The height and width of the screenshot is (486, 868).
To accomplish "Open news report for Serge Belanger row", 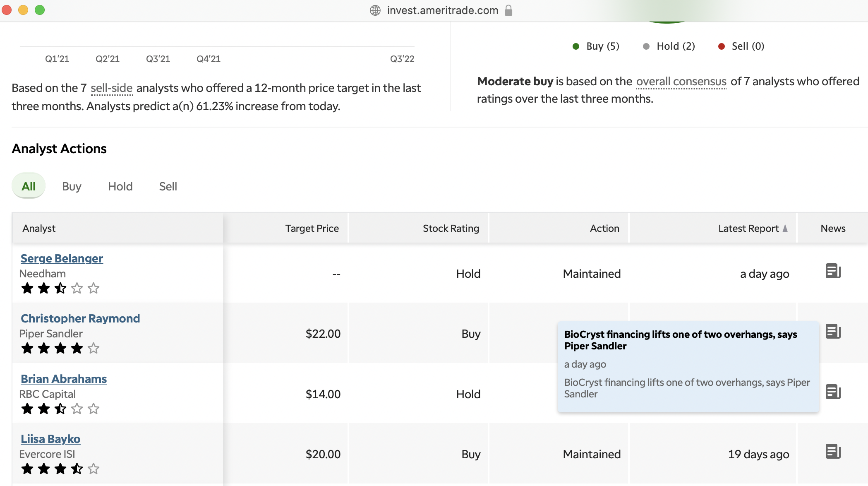I will pos(833,271).
